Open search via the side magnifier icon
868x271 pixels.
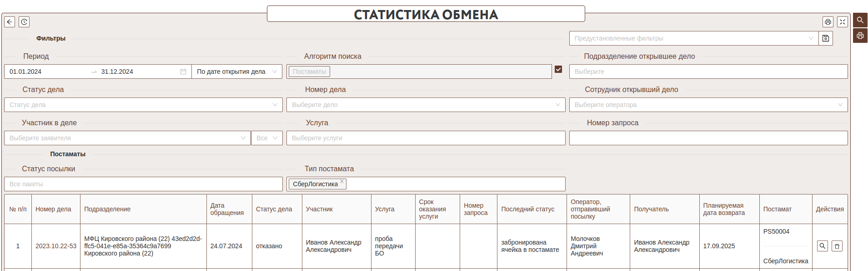tap(860, 20)
